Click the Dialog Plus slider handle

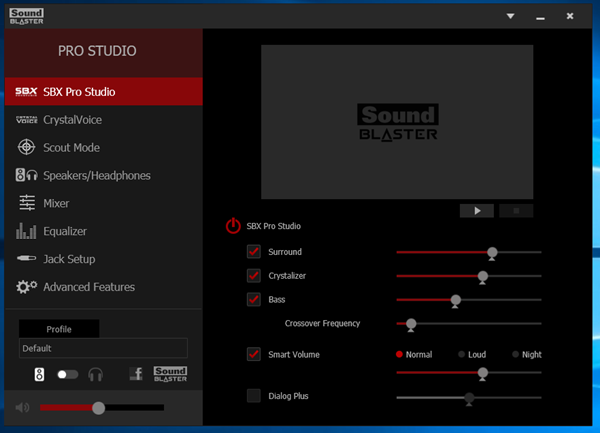[469, 399]
